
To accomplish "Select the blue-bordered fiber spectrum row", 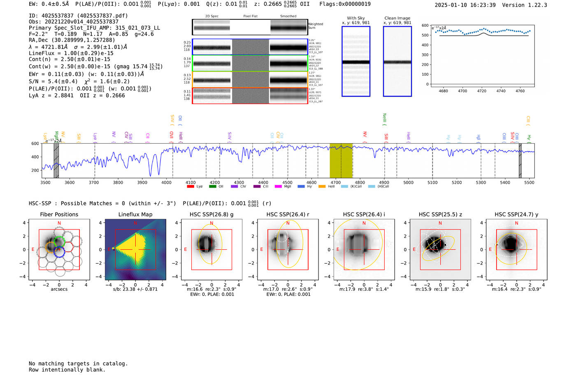I will [250, 47].
